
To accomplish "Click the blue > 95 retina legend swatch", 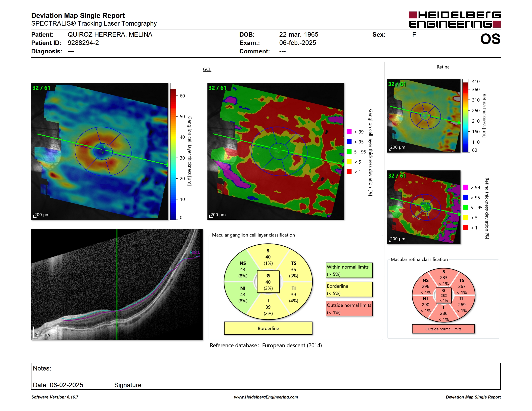I will tap(465, 197).
